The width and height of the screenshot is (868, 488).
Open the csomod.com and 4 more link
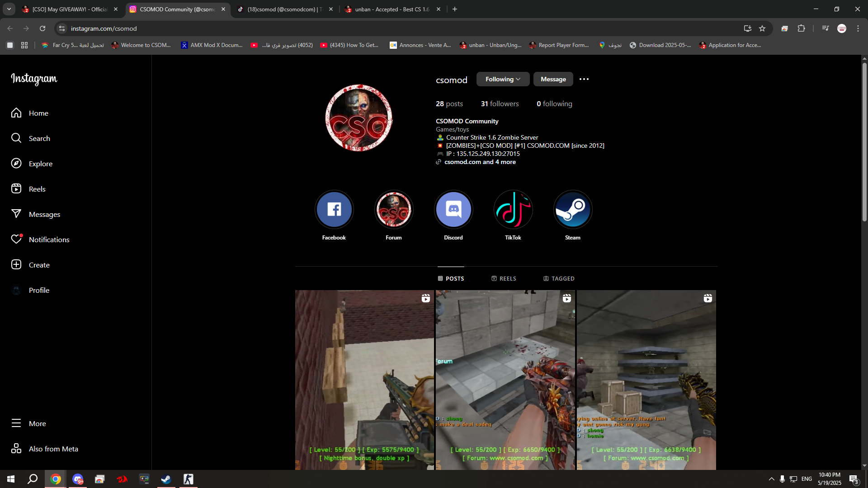[480, 162]
